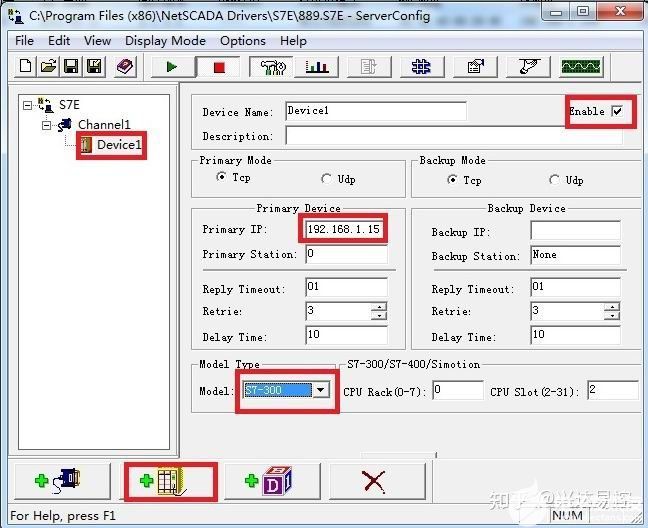Select Udp under Backup Mode
Viewport: 648px width, 528px height.
[x=554, y=180]
